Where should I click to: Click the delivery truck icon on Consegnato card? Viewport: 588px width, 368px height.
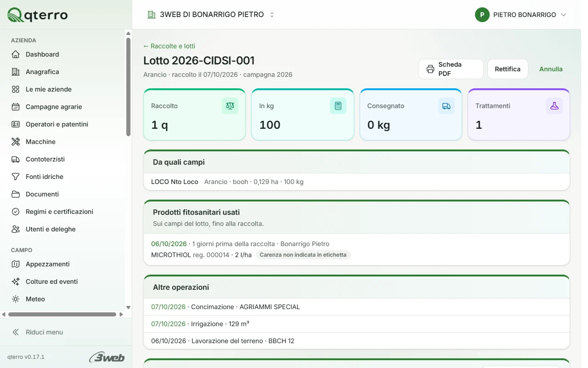[x=447, y=106]
